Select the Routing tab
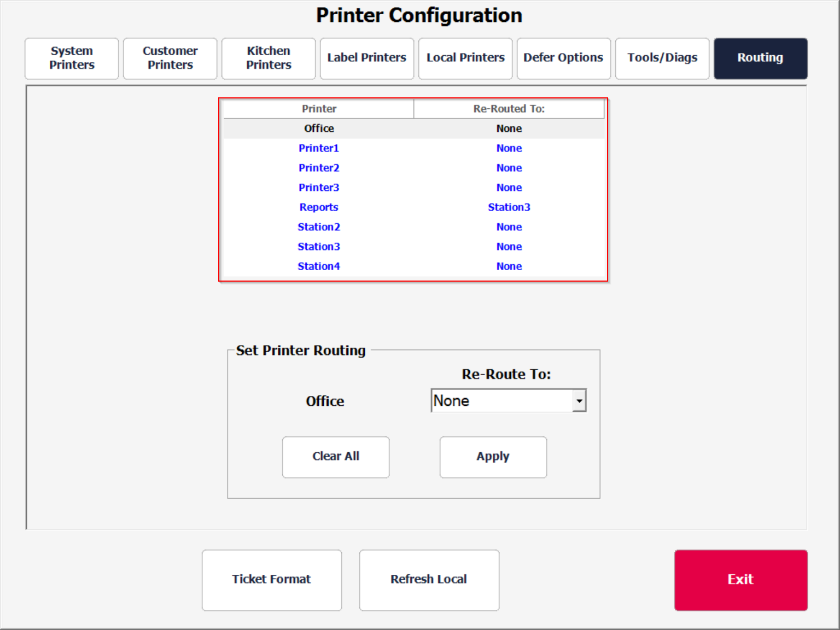 click(x=760, y=58)
